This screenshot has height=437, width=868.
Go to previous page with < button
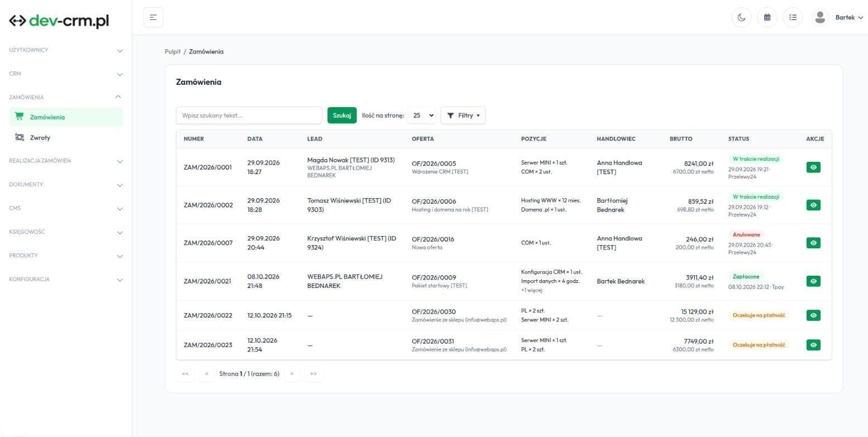click(207, 374)
